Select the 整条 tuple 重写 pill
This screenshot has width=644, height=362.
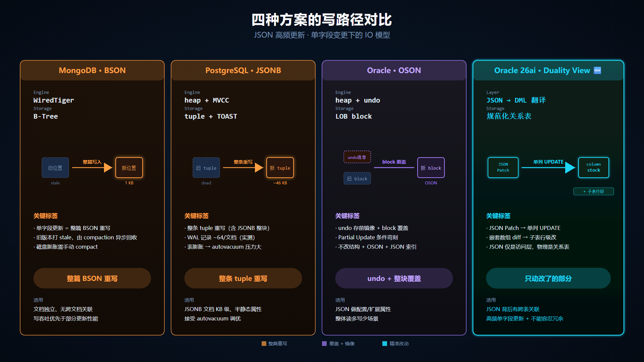pyautogui.click(x=243, y=278)
